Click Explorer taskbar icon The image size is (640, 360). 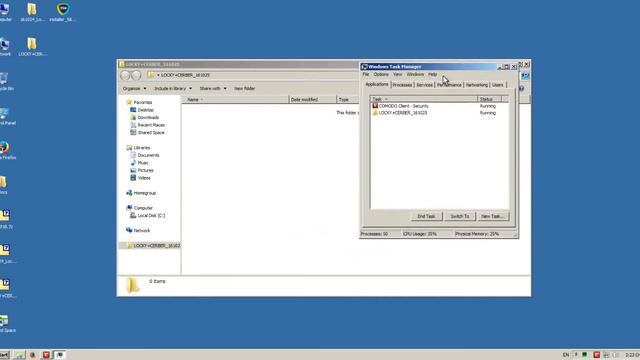[20, 355]
